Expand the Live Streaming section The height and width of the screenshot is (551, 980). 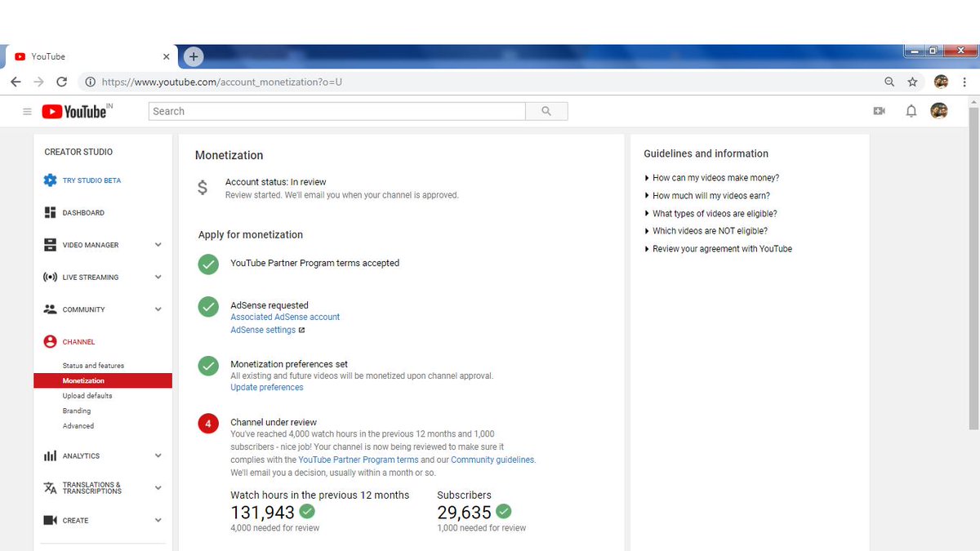(158, 278)
